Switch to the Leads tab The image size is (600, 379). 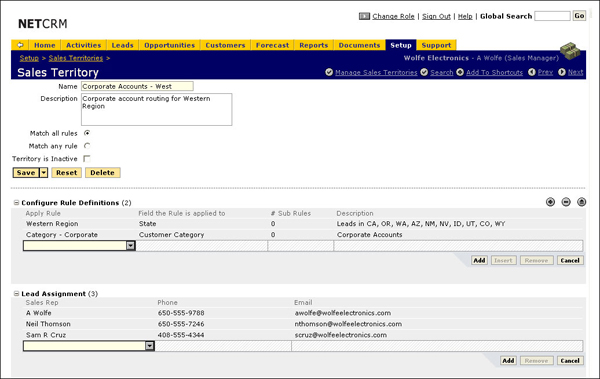point(122,45)
